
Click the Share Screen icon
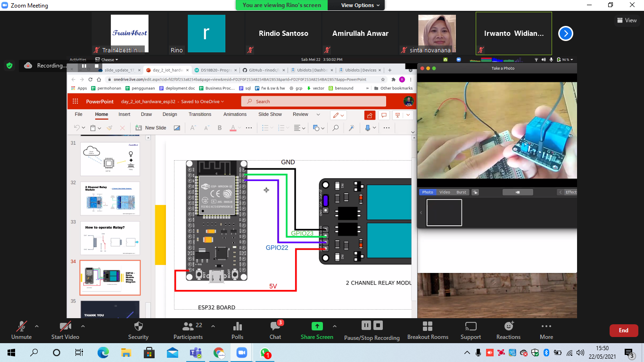(317, 326)
